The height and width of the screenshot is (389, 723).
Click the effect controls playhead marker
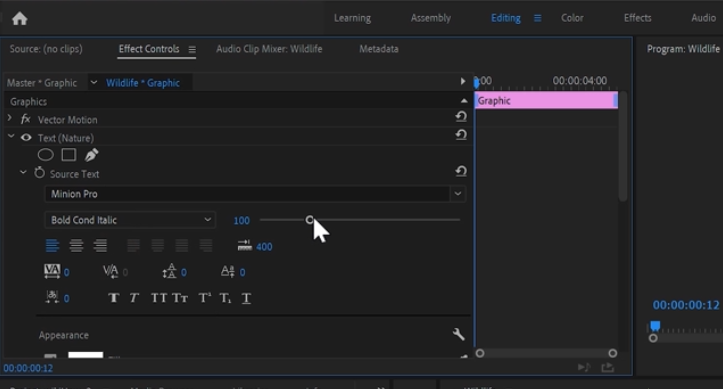pyautogui.click(x=476, y=83)
